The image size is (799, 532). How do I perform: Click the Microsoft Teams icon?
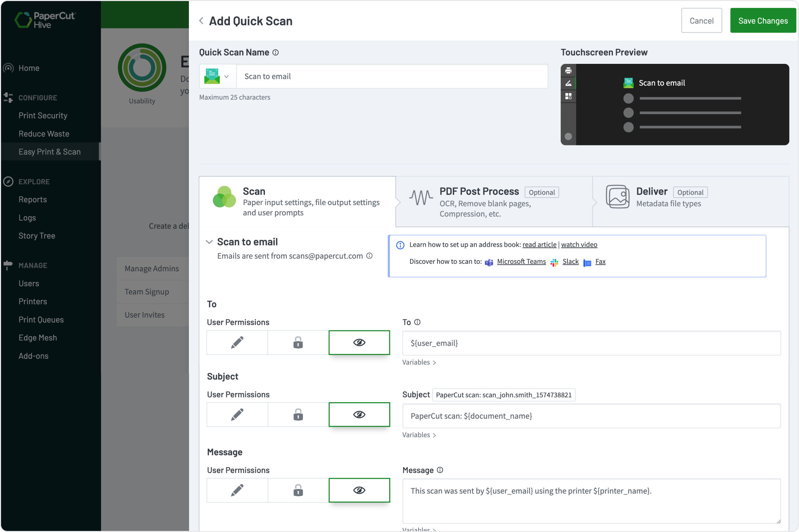pos(489,262)
